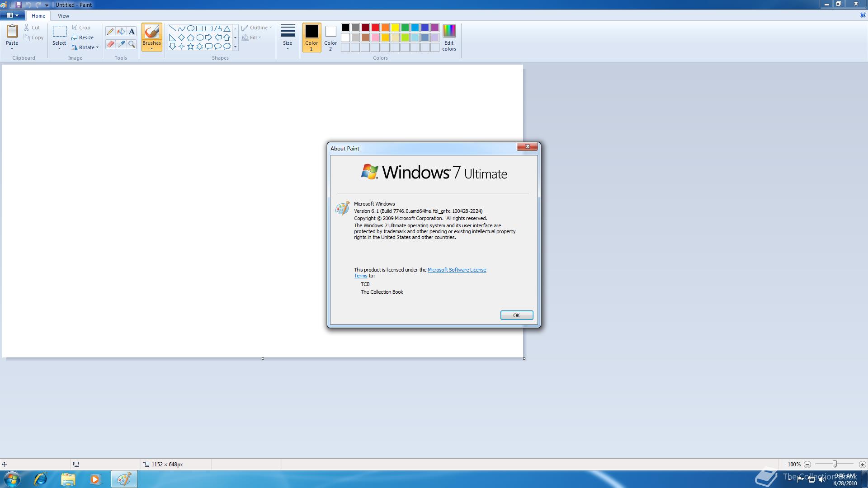
Task: Choose the Oval shape
Action: coord(190,28)
